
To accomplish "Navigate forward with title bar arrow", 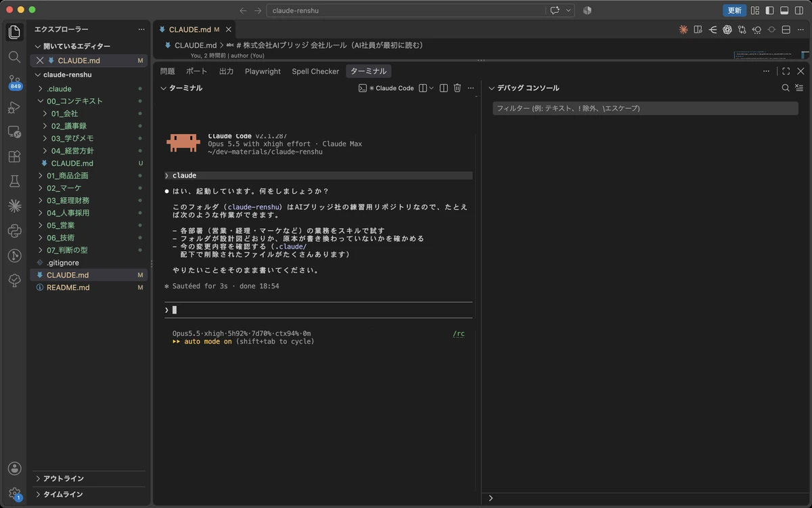I will point(258,10).
